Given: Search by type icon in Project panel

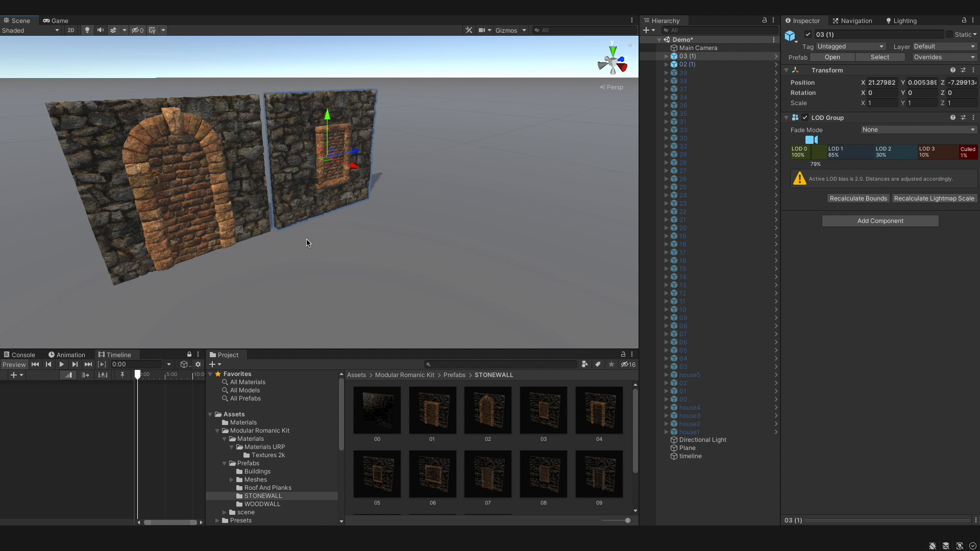Looking at the screenshot, I should (x=584, y=364).
